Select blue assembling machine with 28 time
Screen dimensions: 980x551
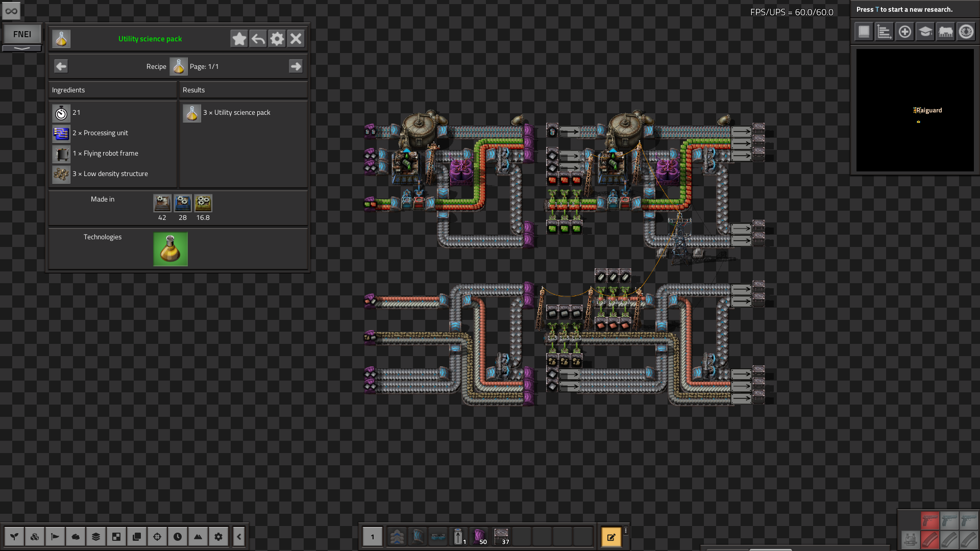pos(183,203)
